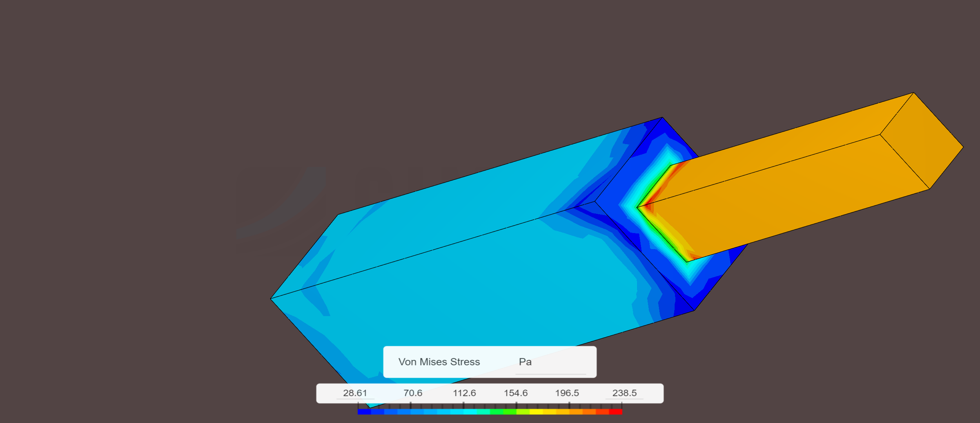This screenshot has height=423, width=980.
Task: Click the legend panel containing scale values
Action: pos(490,393)
